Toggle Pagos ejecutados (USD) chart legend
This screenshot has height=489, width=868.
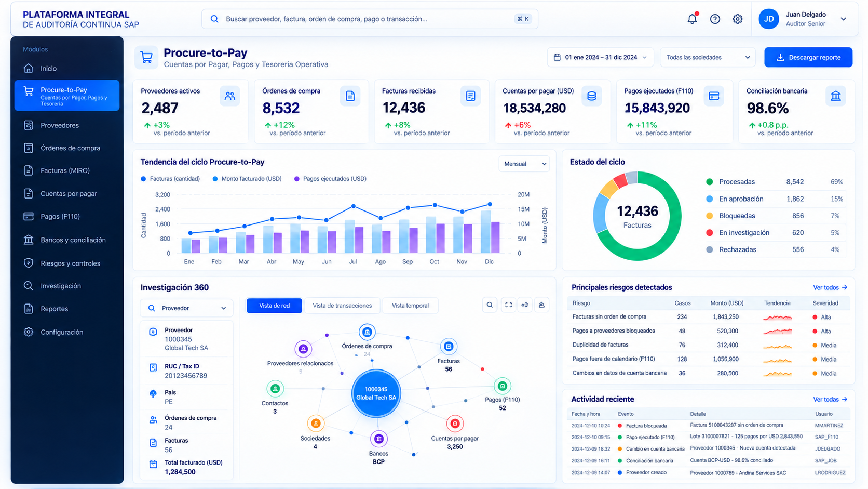coord(330,179)
